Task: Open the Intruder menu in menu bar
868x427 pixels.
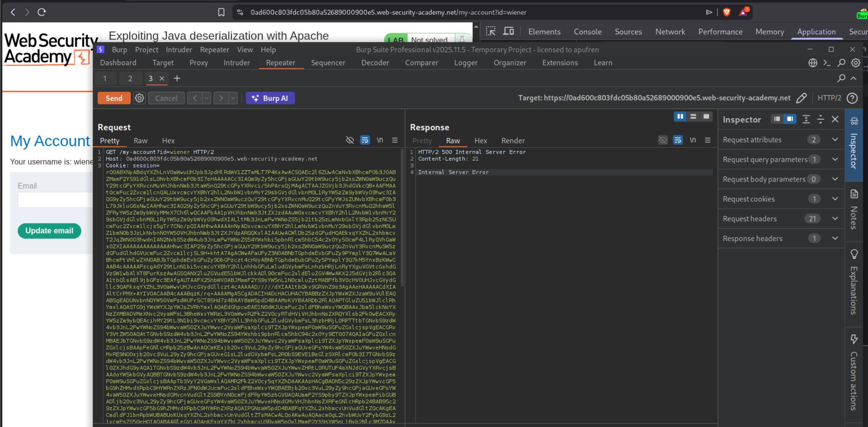Action: [179, 50]
